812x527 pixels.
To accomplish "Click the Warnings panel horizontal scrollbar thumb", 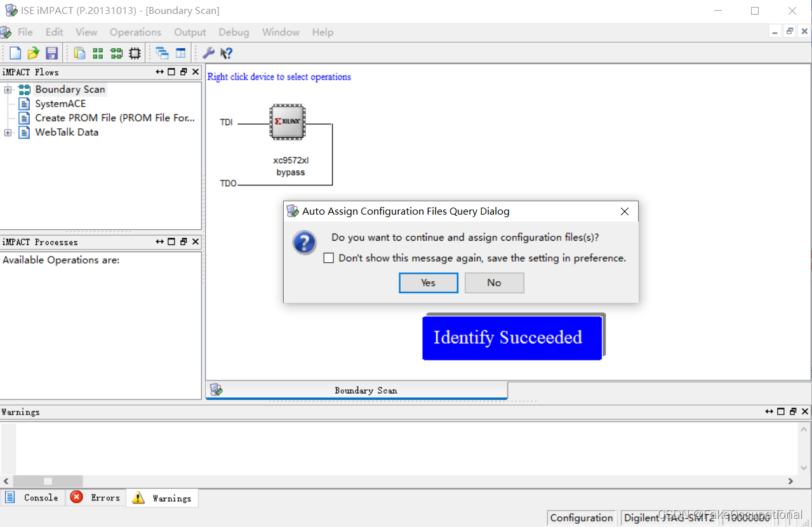I will coord(48,481).
